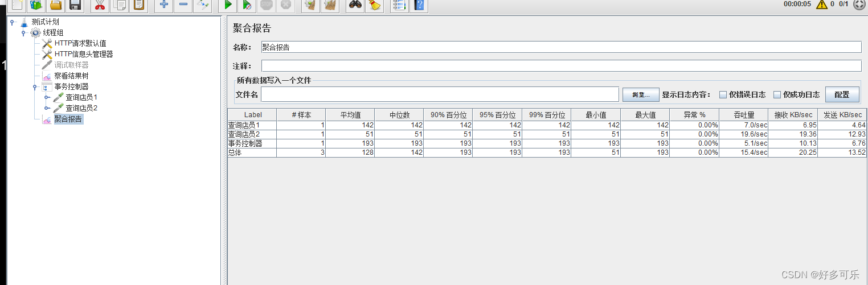Screen dimensions: 868x285
Task: Open Search with binoculars icon
Action: tap(355, 6)
